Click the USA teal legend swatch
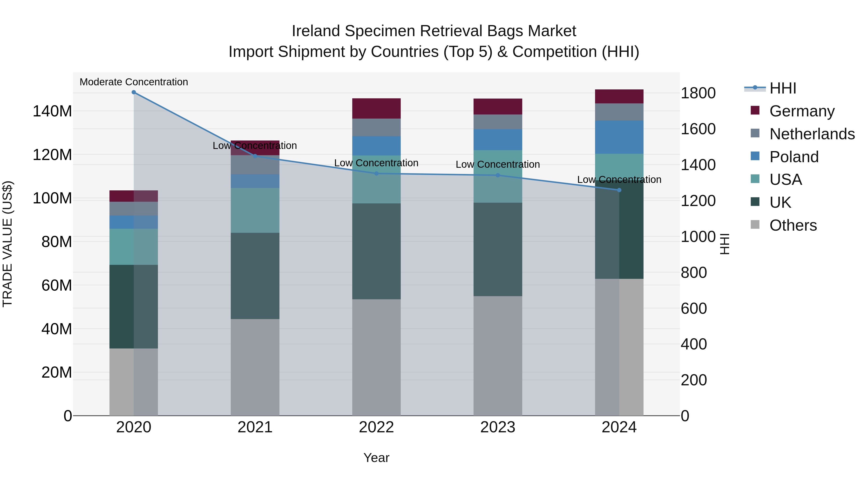Screen dimensions: 868x488 tap(755, 179)
